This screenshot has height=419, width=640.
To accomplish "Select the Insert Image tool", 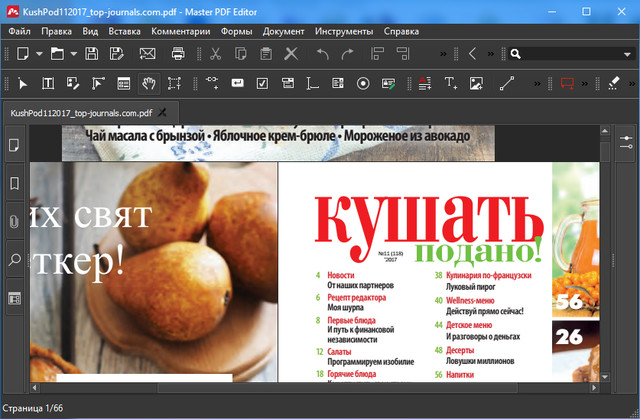I will coord(477,83).
